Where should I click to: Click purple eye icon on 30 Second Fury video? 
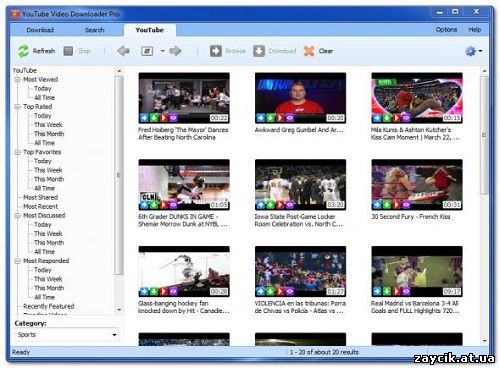pos(406,204)
